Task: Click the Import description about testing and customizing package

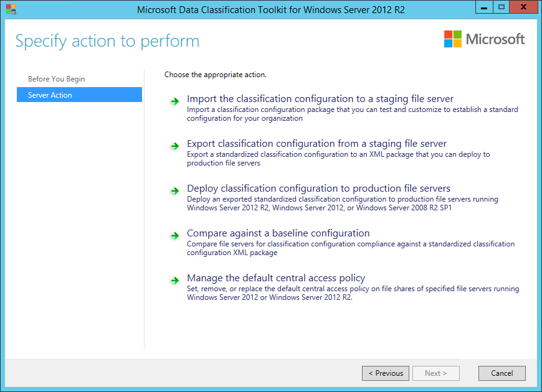Action: pos(353,114)
